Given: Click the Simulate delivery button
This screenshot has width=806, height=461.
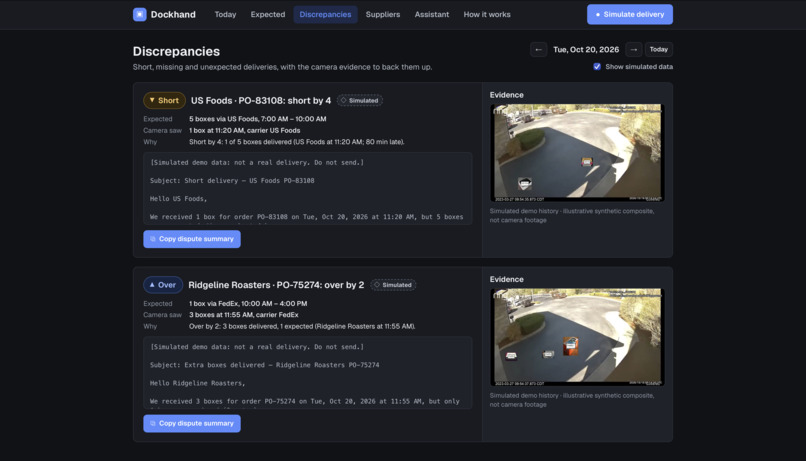Looking at the screenshot, I should [630, 14].
